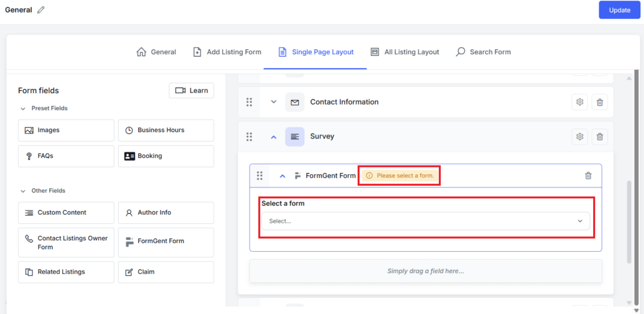Remove the FormGent Form field via trash icon
The image size is (644, 314).
pyautogui.click(x=588, y=176)
